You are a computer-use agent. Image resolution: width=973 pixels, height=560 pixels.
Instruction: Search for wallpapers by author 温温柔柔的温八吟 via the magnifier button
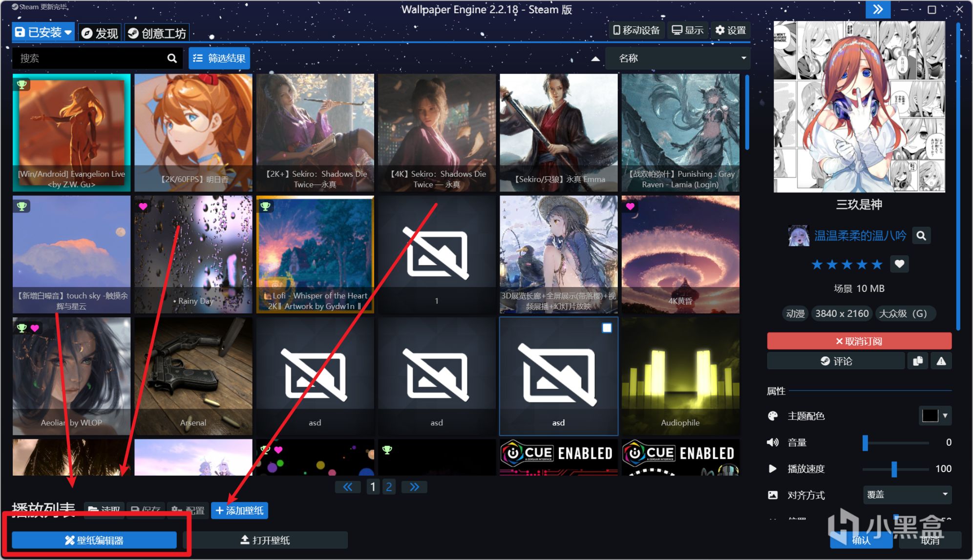pos(921,236)
